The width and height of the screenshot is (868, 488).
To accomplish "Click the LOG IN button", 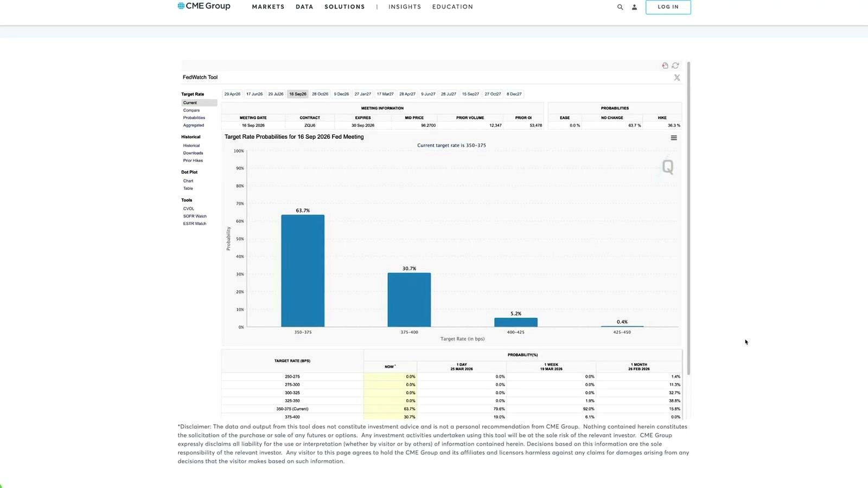I will pyautogui.click(x=668, y=7).
